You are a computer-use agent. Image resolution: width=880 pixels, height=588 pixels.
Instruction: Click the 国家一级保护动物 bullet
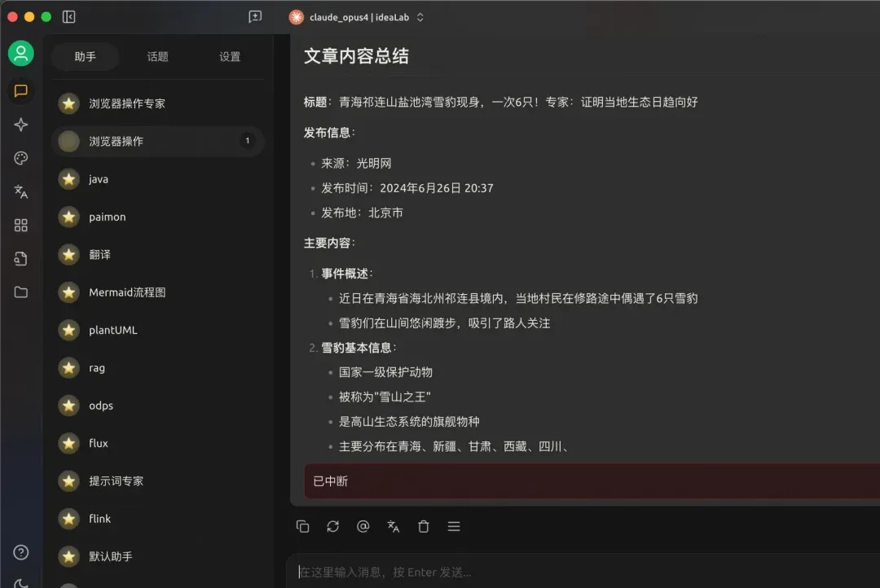385,372
